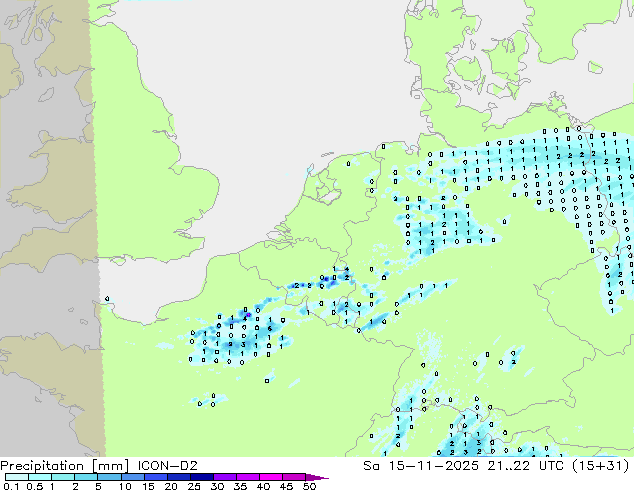Screen dimensions: 634x490
Task: Select the 2–5 mm legend color swatch
Action: point(86,477)
